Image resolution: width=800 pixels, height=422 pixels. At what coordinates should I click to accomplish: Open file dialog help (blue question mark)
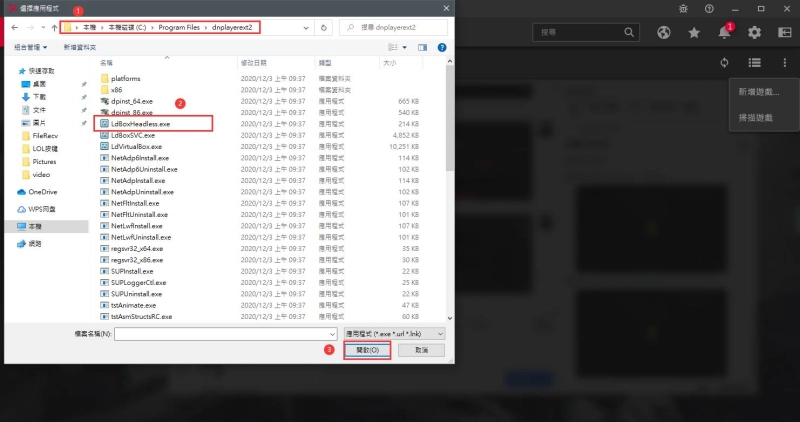click(442, 47)
